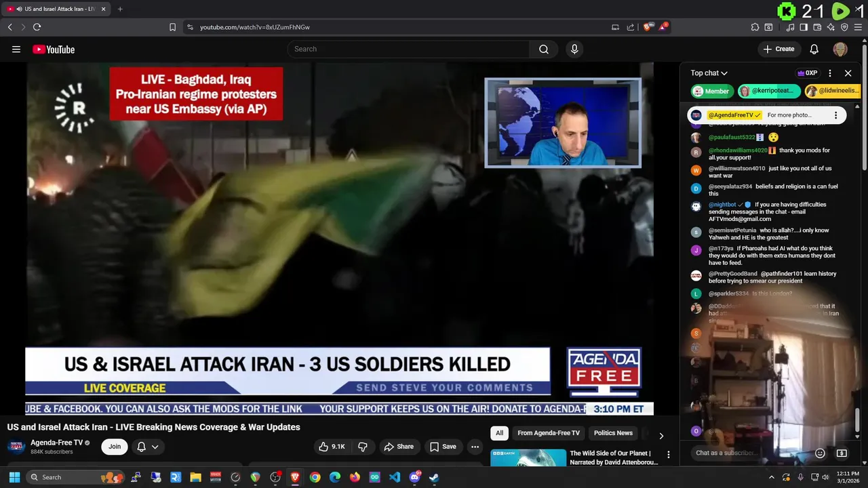Open the YouTube guide hamburger menu
This screenshot has height=488, width=868.
(x=16, y=49)
